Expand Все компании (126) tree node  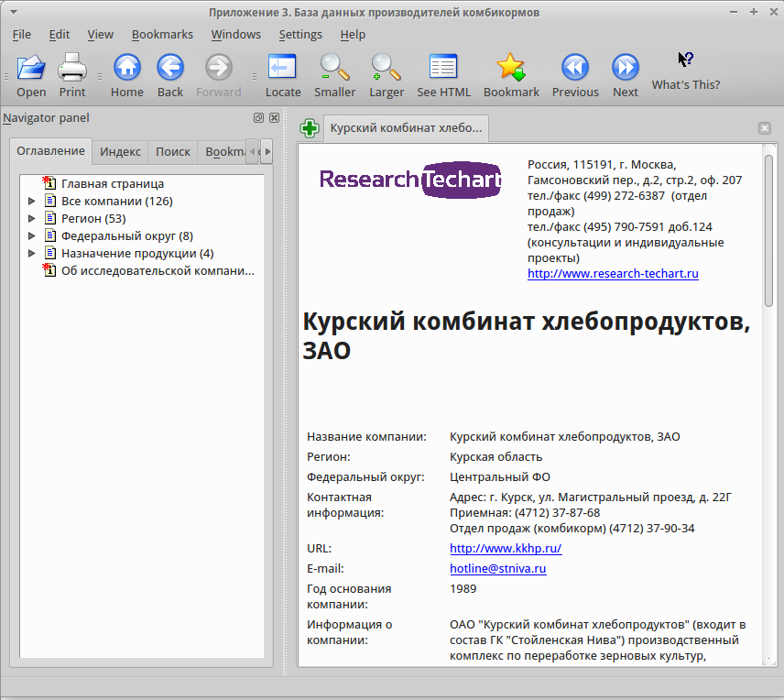(31, 202)
